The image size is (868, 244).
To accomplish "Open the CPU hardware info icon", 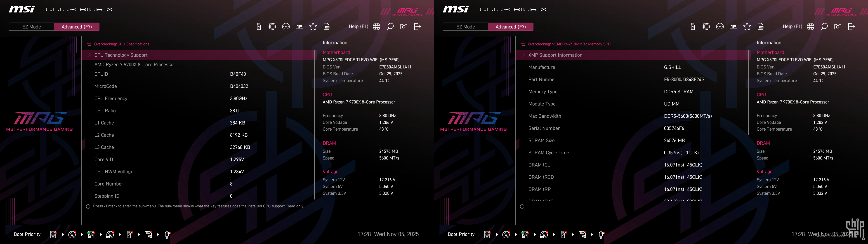I will click(x=272, y=26).
